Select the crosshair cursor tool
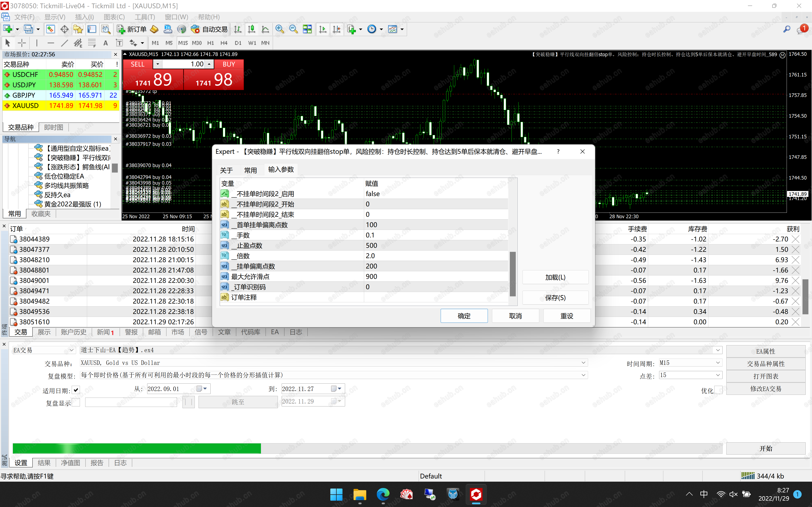This screenshot has width=812, height=507. (22, 43)
